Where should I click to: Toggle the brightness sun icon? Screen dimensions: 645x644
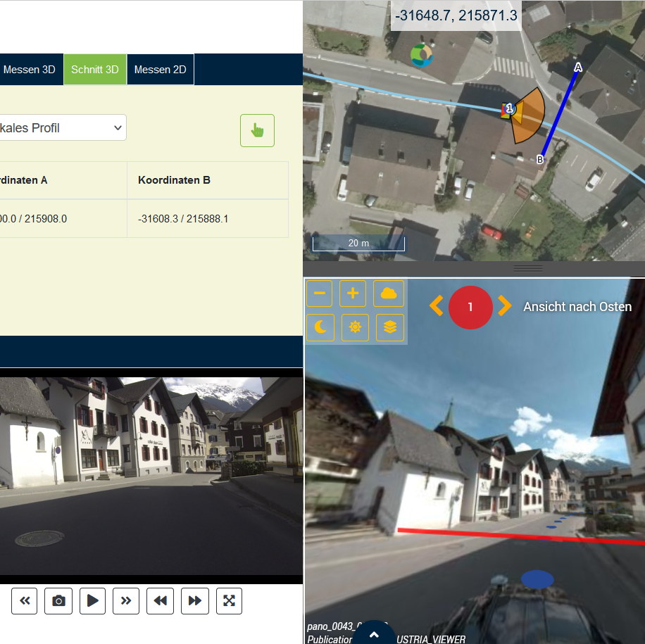[x=355, y=327]
